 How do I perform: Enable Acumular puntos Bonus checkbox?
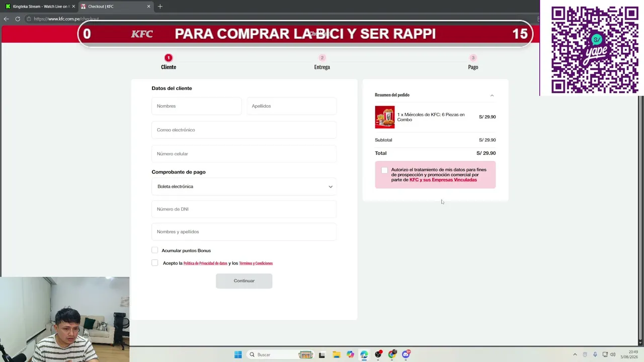tap(155, 250)
